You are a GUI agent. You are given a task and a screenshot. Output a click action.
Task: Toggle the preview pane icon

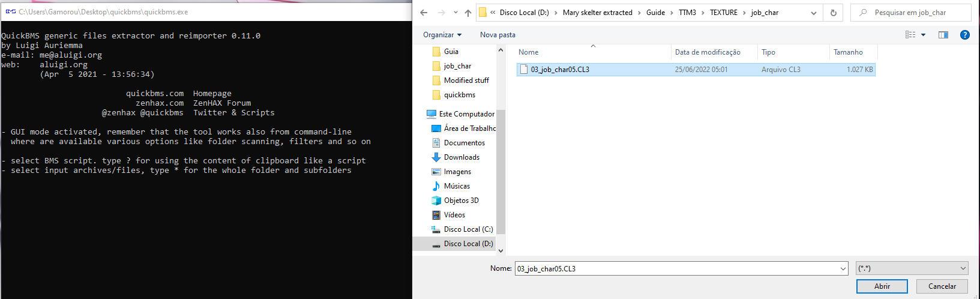943,35
